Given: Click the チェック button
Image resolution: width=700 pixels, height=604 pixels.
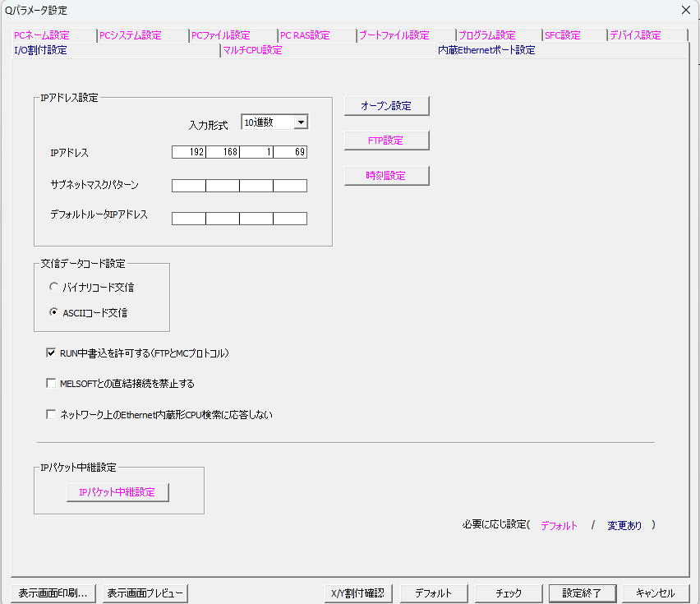Looking at the screenshot, I should 509,593.
